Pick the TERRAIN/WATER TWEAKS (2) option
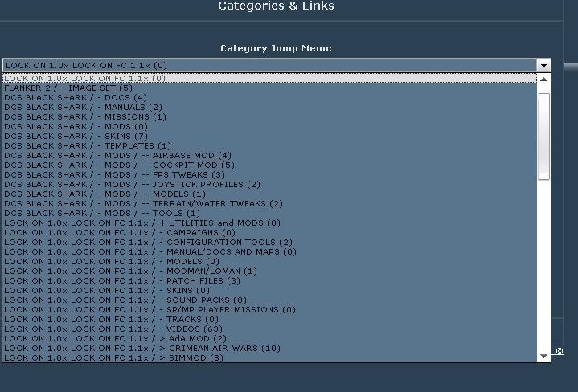 [269, 204]
